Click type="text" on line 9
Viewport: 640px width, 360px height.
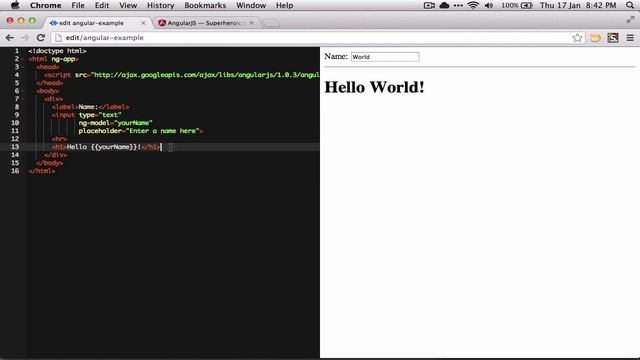pos(100,115)
